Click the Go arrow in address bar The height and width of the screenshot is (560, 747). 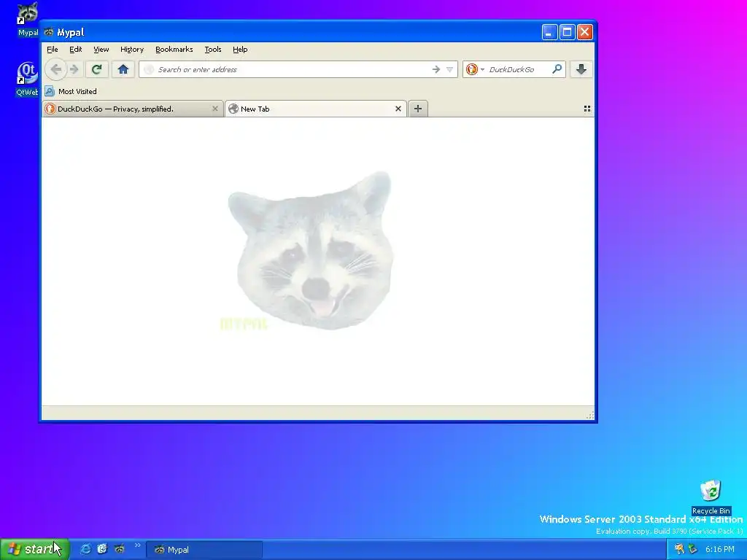436,69
